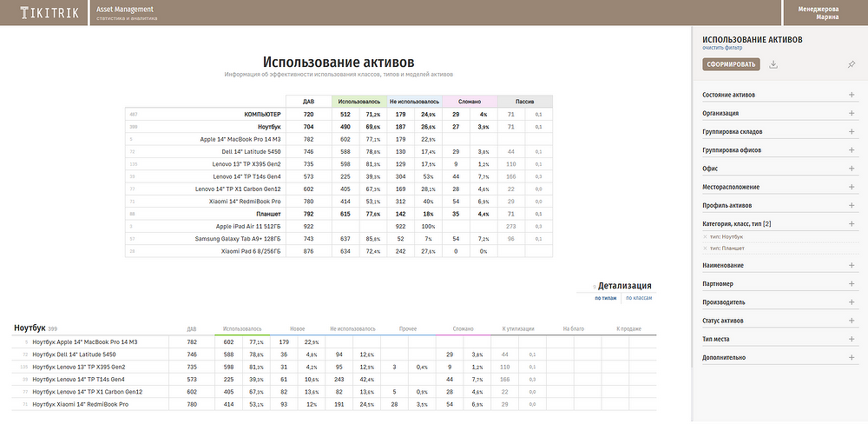This screenshot has width=868, height=424.
Task: Switch detail view to 'по классам'
Action: pyautogui.click(x=638, y=297)
